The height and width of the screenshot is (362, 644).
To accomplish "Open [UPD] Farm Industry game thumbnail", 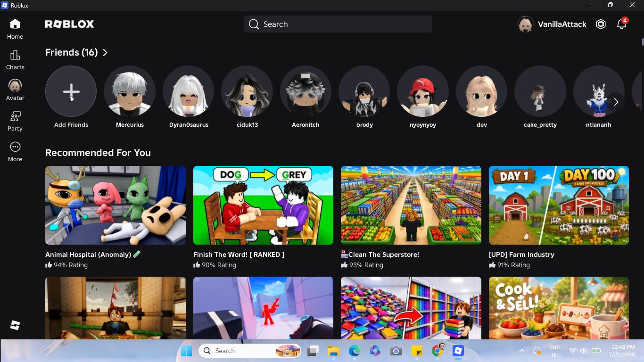I will tap(559, 205).
